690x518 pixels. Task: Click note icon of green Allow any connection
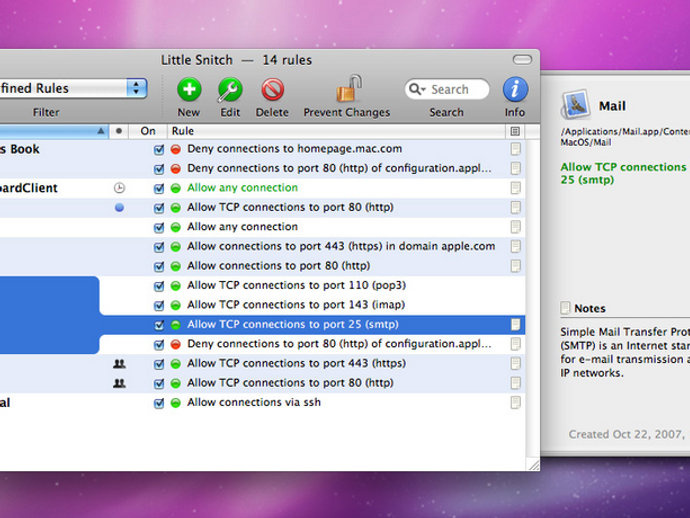pyautogui.click(x=515, y=188)
